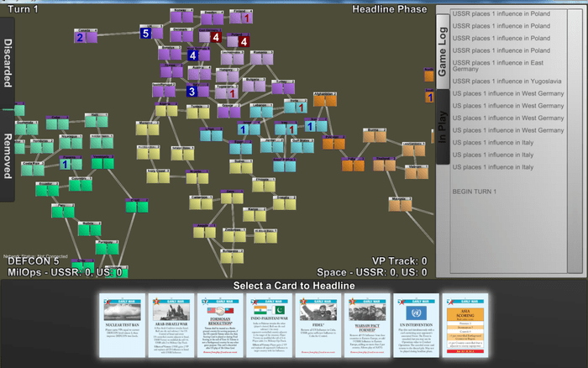Select the Greece country node
This screenshot has width=588, height=368.
pos(228,110)
